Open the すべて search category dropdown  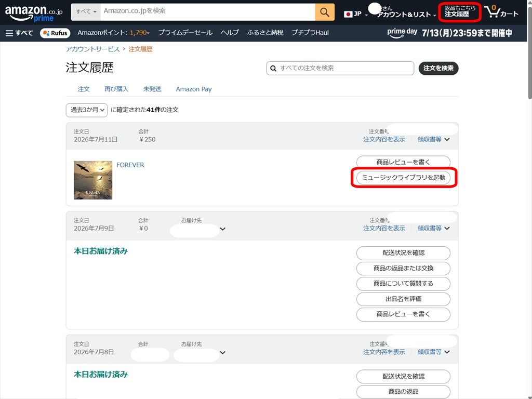tap(86, 12)
